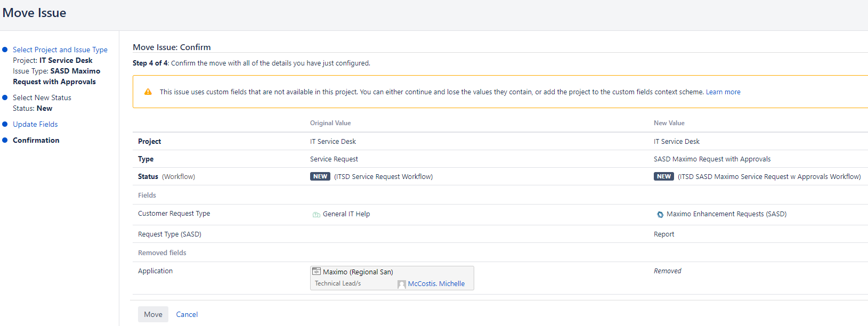Click the Application field label
Screen dimensions: 868x326
coord(155,271)
